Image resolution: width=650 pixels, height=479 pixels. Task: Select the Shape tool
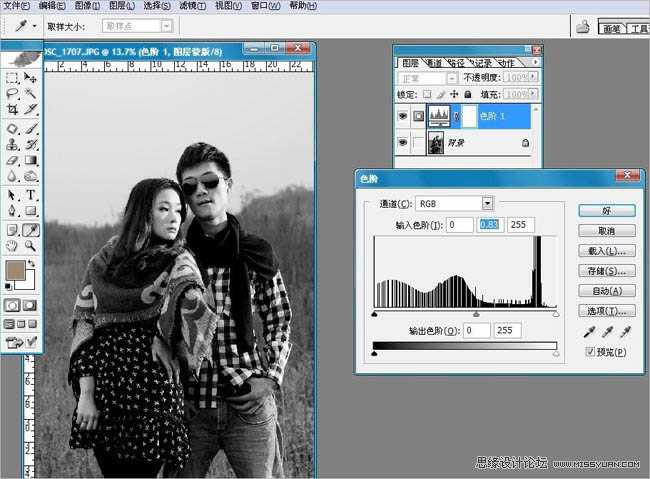coord(30,211)
